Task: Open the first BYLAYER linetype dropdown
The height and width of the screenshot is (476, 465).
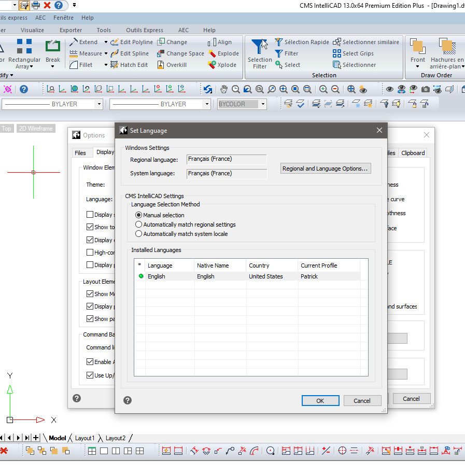Action: 99,104
